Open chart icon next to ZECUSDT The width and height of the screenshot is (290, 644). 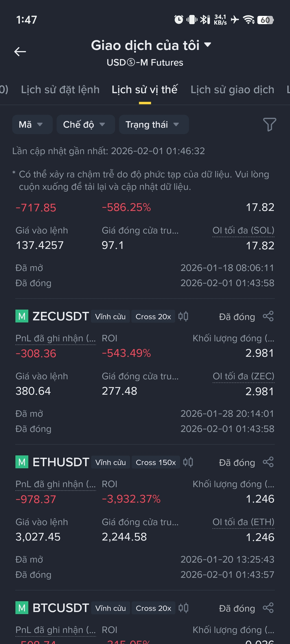point(183,316)
